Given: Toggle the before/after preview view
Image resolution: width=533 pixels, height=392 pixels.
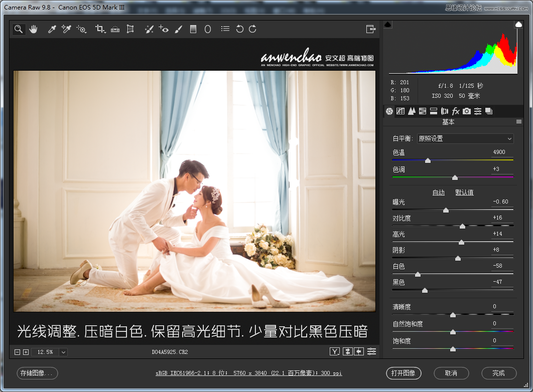Looking at the screenshot, I should (x=334, y=352).
